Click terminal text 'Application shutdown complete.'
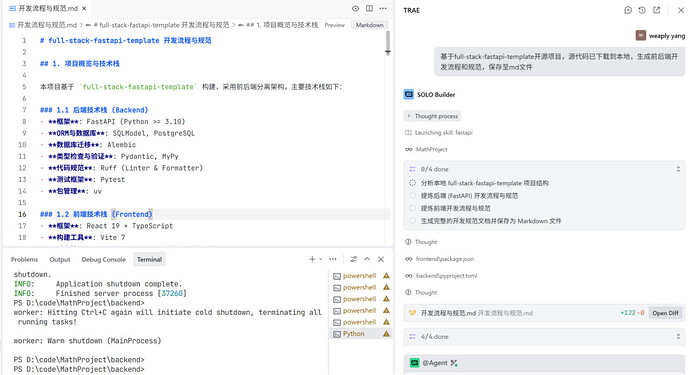This screenshot has height=375, width=690. (119, 284)
